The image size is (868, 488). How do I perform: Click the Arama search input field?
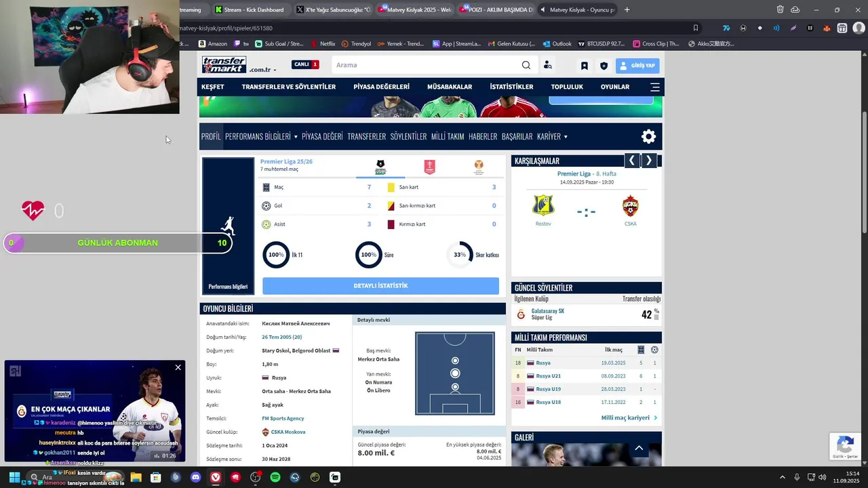coord(427,65)
